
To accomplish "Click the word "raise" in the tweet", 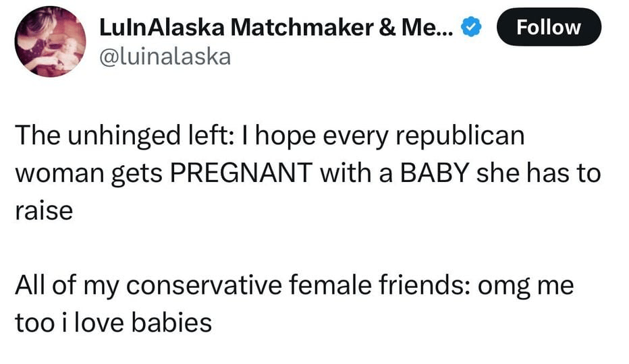I will click(x=43, y=211).
